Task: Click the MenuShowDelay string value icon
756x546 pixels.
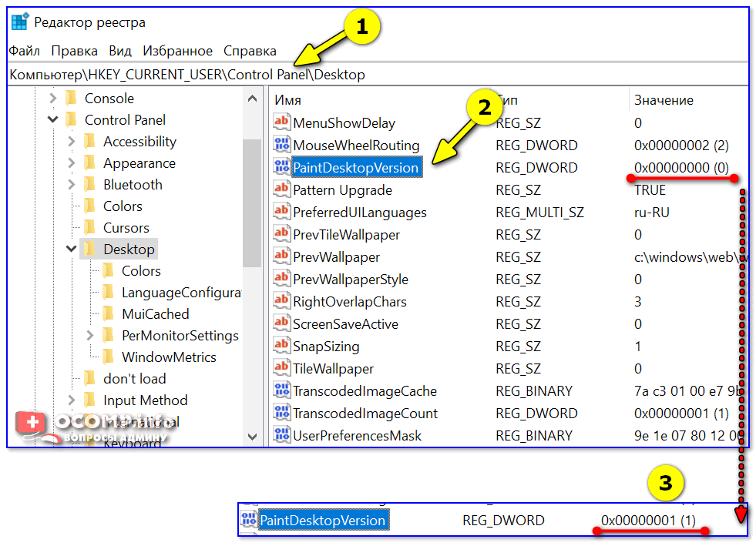Action: (281, 123)
